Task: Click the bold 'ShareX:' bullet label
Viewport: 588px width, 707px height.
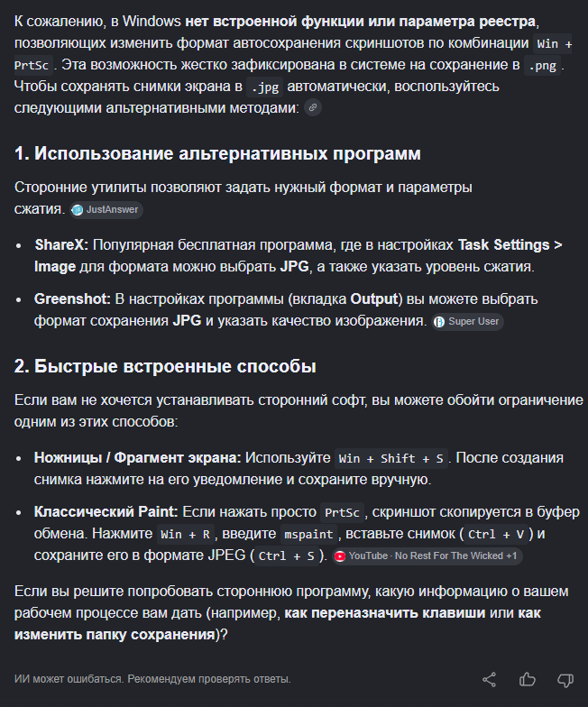Action: pyautogui.click(x=61, y=245)
